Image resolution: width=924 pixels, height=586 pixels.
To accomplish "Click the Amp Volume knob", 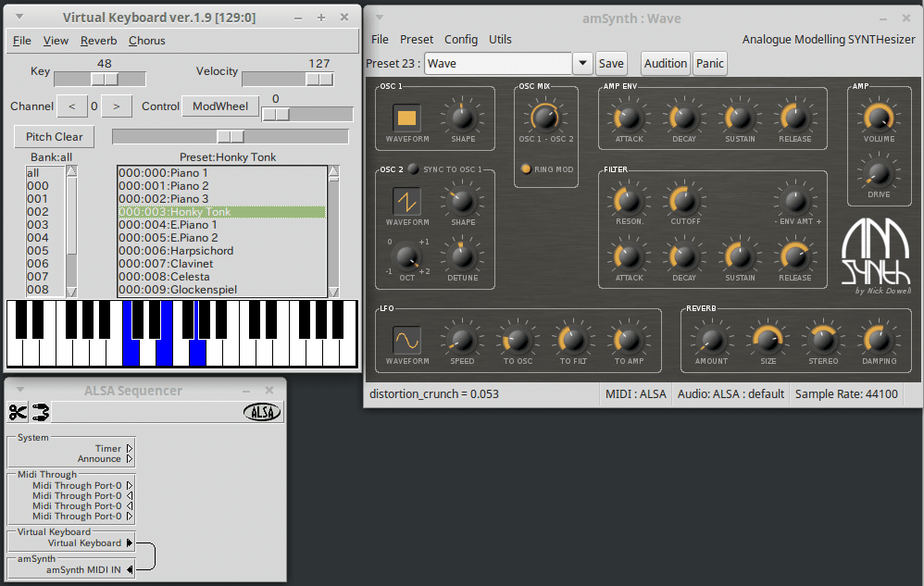I will pyautogui.click(x=879, y=118).
